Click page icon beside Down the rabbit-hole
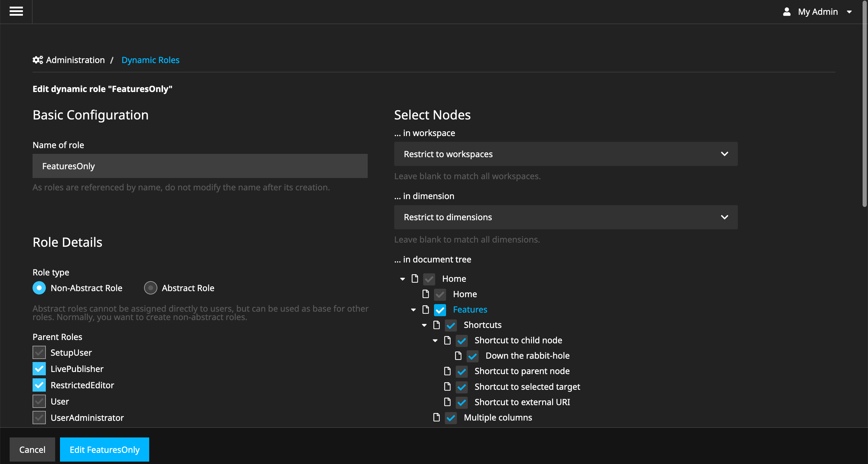868x464 pixels. point(458,355)
